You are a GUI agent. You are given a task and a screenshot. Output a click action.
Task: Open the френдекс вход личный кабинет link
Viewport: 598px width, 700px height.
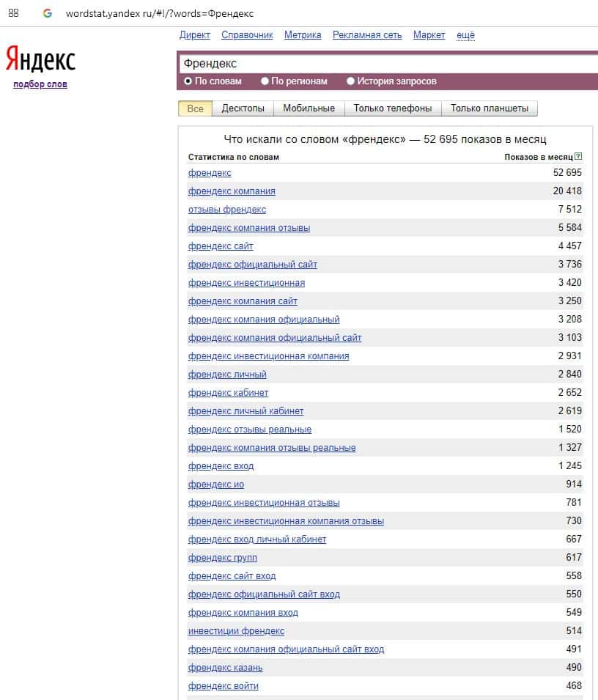coord(257,539)
